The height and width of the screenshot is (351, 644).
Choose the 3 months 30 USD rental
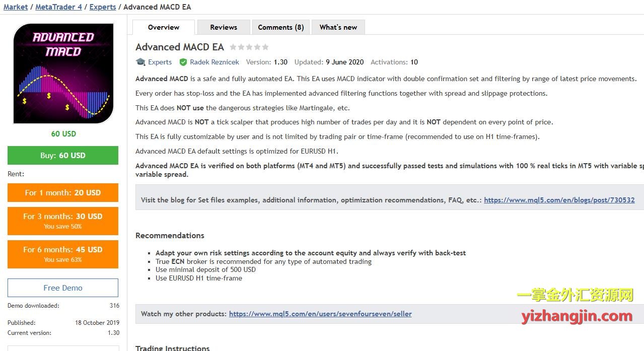tap(63, 221)
